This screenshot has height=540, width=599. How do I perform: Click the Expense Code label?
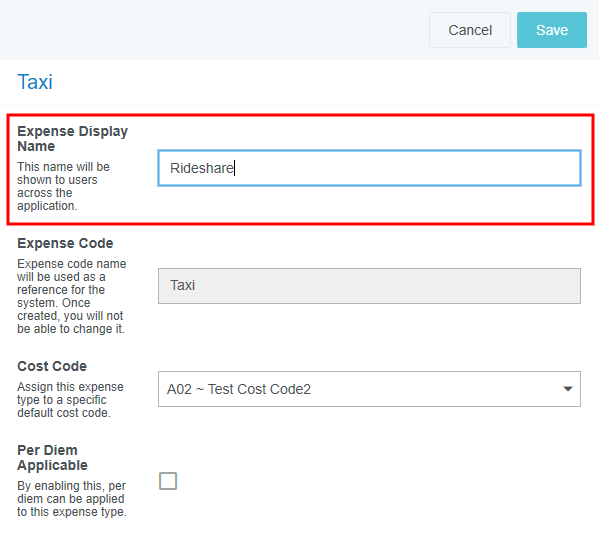tap(65, 243)
